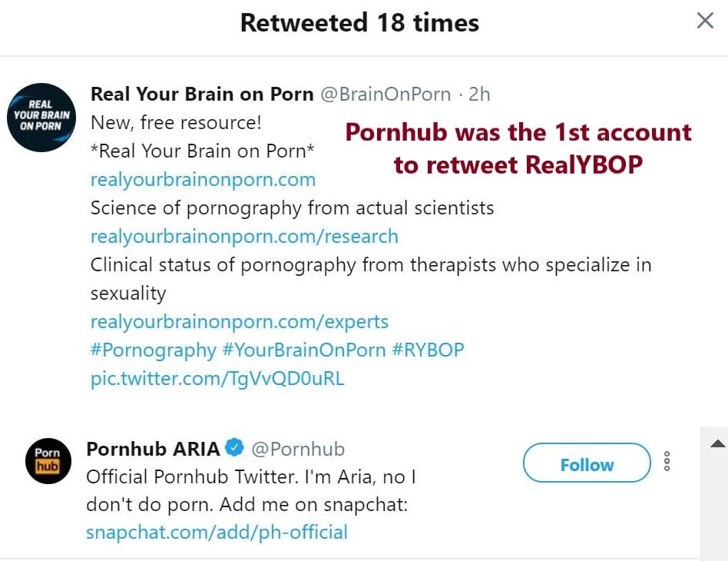Open the realyourbrainonporn.com link

(x=203, y=180)
